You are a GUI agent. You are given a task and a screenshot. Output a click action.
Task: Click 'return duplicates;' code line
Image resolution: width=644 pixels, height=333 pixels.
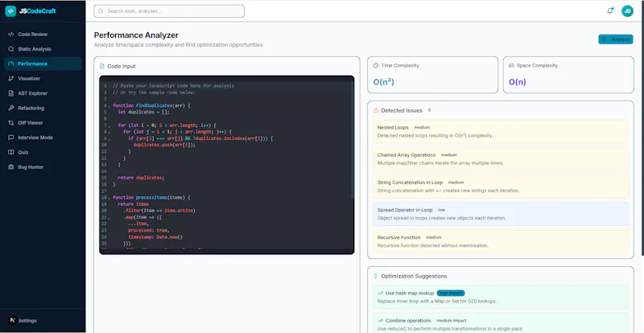pos(141,178)
